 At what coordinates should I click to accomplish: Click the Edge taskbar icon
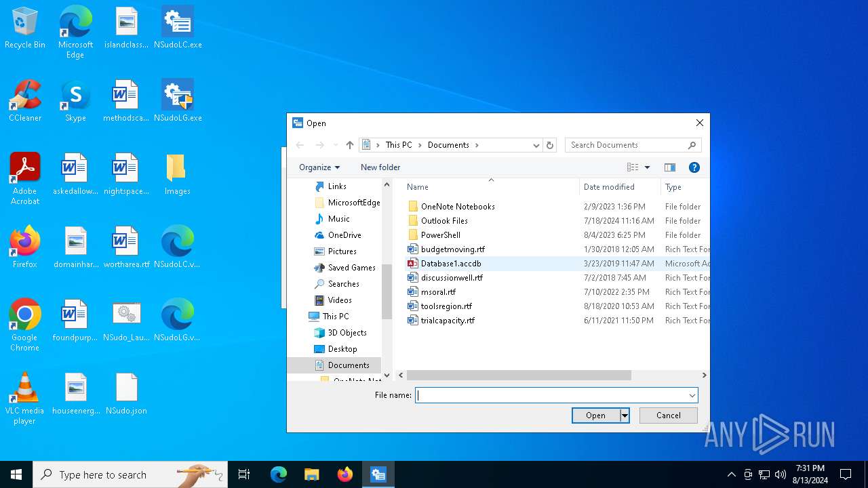[279, 474]
